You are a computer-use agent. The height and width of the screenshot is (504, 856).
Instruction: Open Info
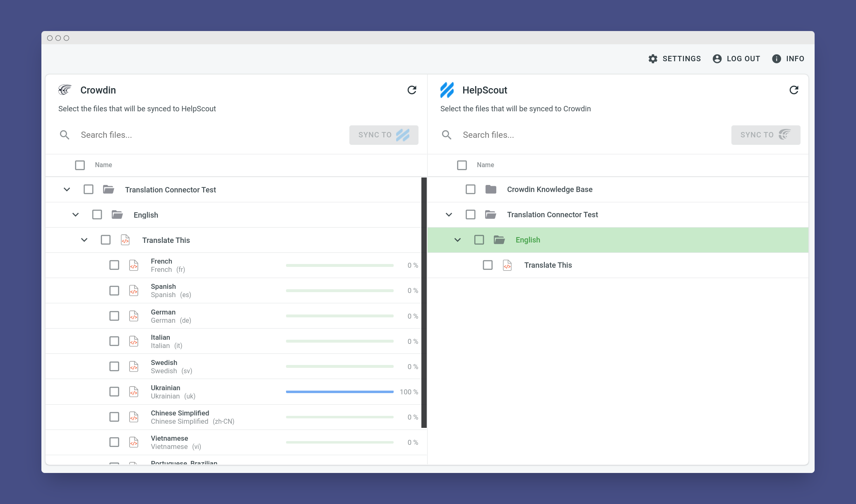(788, 59)
